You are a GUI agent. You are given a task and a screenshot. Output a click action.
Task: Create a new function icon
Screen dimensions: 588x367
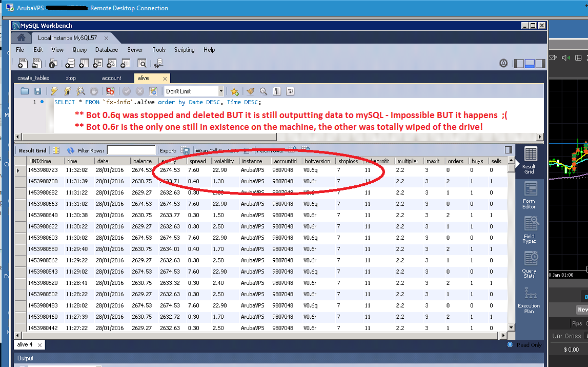click(125, 63)
